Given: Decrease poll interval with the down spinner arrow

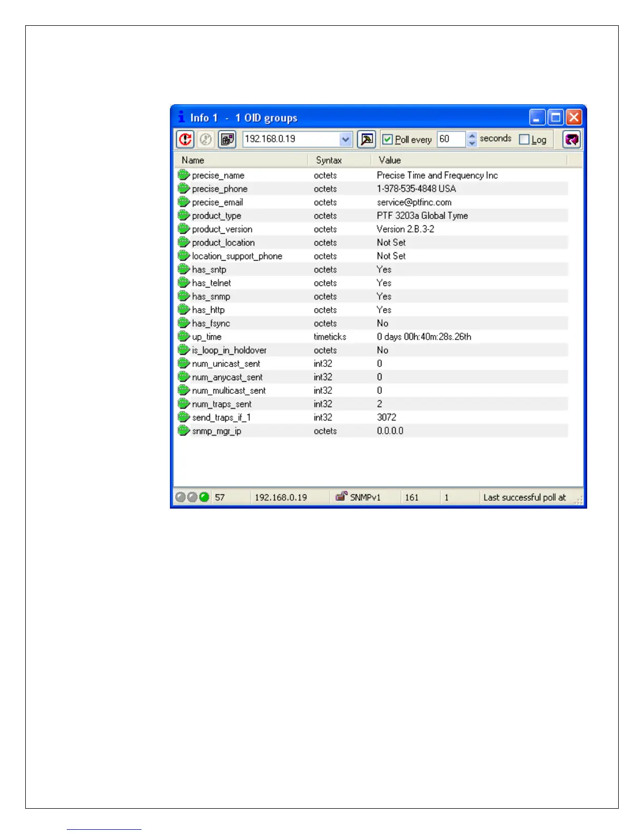Looking at the screenshot, I should tap(472, 143).
